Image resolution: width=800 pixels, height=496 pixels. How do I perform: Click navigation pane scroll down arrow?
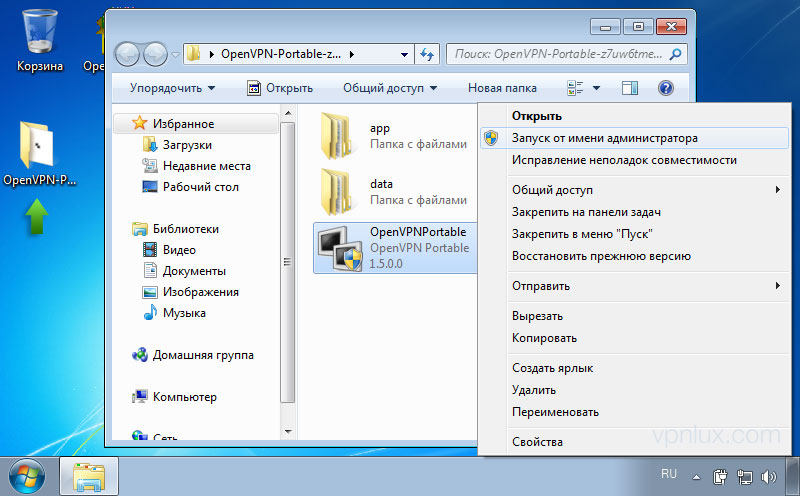coord(288,432)
